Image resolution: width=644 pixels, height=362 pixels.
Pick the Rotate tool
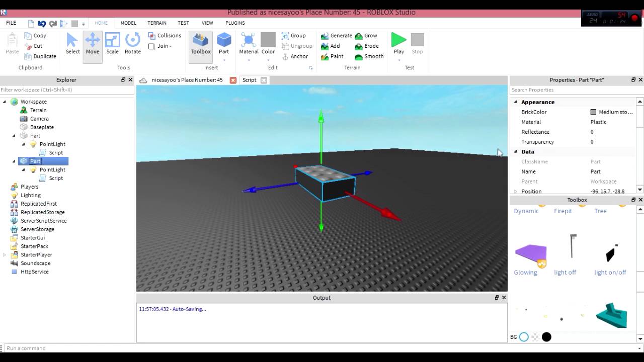tap(133, 44)
